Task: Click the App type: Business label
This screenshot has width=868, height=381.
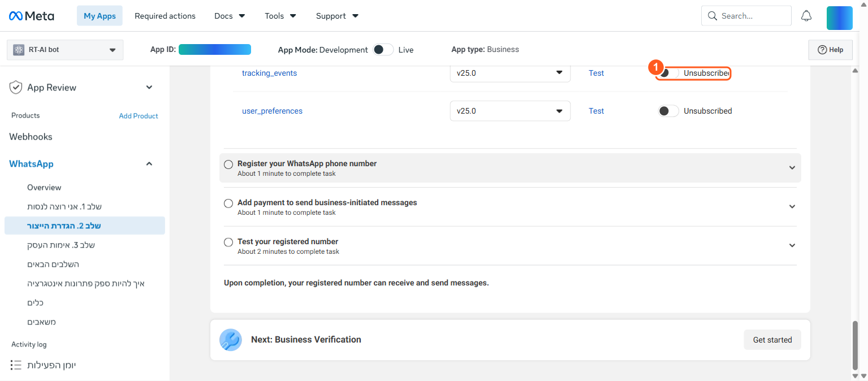Action: [x=485, y=50]
